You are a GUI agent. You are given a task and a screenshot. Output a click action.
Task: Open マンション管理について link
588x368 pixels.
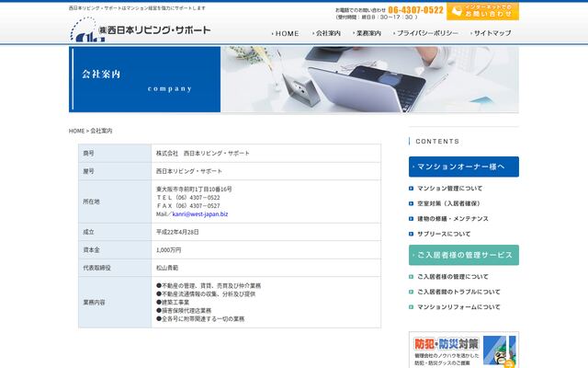pos(450,189)
